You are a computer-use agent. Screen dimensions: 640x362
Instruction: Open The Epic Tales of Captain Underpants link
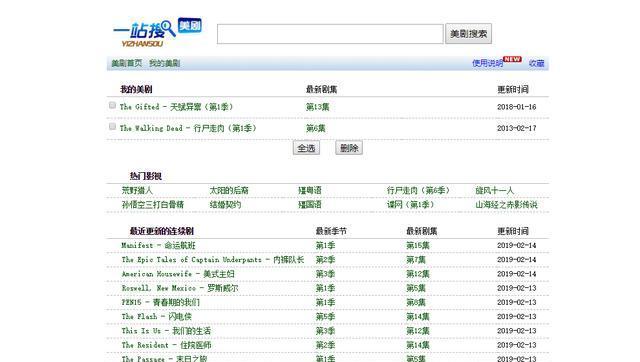(213, 260)
